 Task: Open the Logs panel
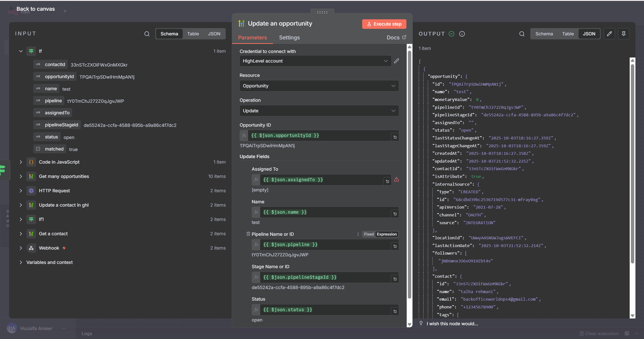click(87, 333)
